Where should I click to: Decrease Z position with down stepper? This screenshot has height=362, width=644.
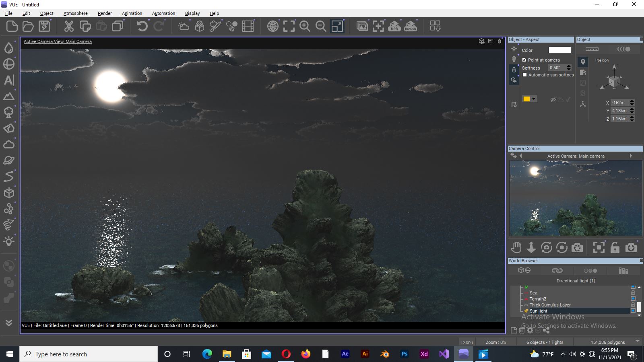(632, 120)
